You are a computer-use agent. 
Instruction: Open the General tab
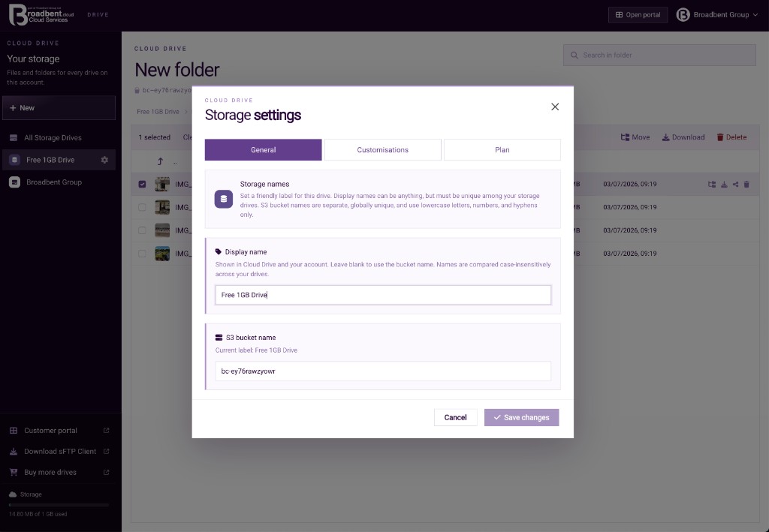click(264, 150)
